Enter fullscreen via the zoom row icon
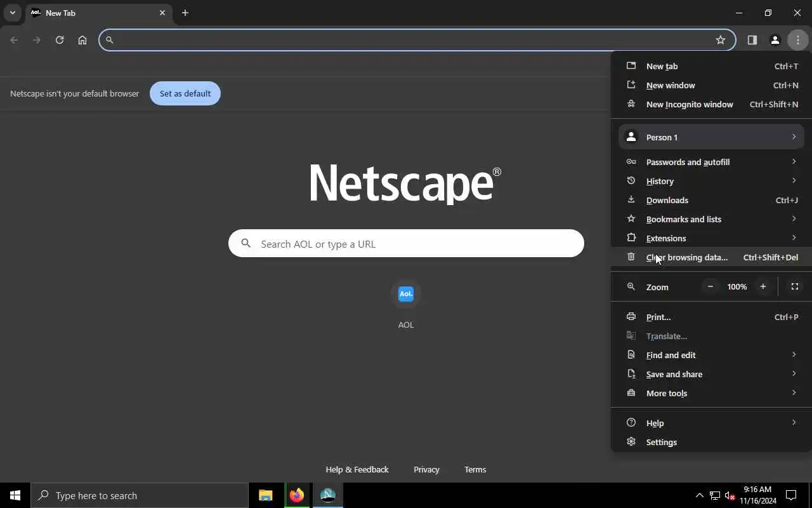Image resolution: width=812 pixels, height=508 pixels. [x=795, y=287]
